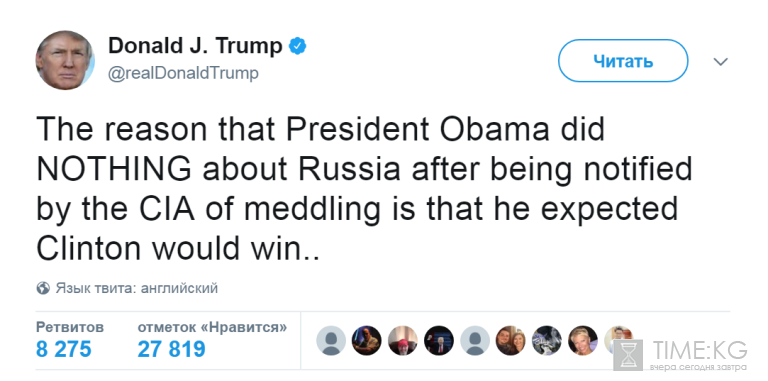Open the couple photo liker avatar

[510, 340]
